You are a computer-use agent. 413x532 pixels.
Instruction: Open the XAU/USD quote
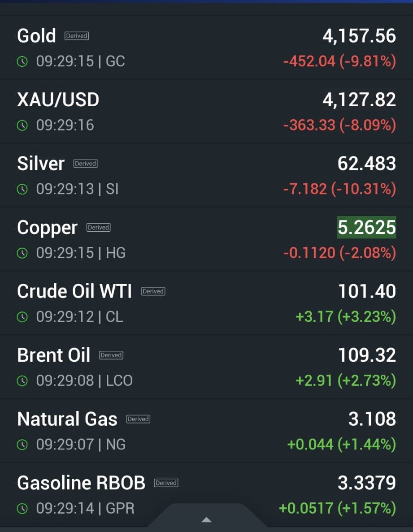58,99
